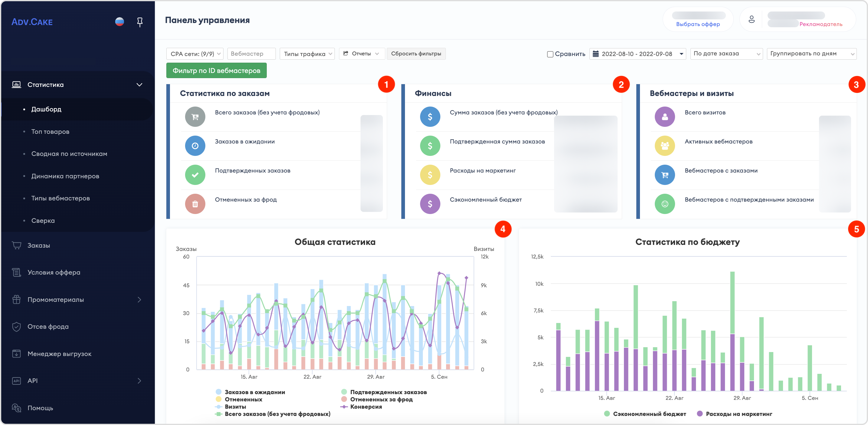This screenshot has width=868, height=425.
Task: Click the Выбрать оффер link
Action: (698, 24)
